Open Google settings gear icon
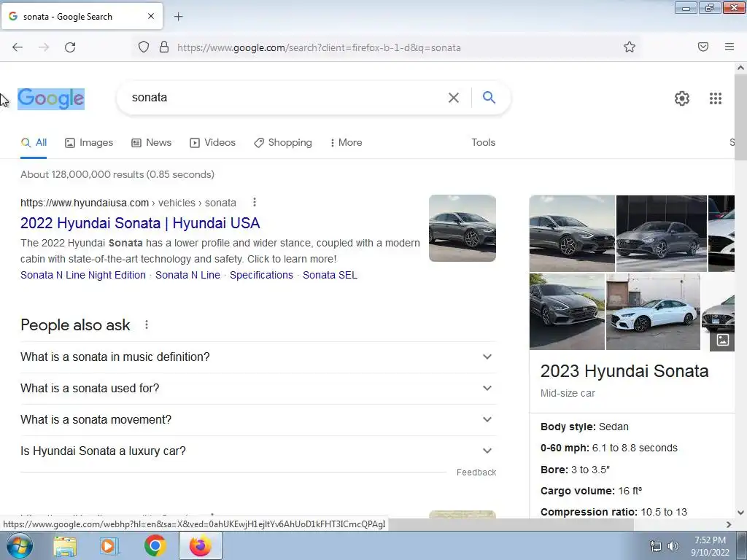This screenshot has width=747, height=560. pyautogui.click(x=682, y=98)
